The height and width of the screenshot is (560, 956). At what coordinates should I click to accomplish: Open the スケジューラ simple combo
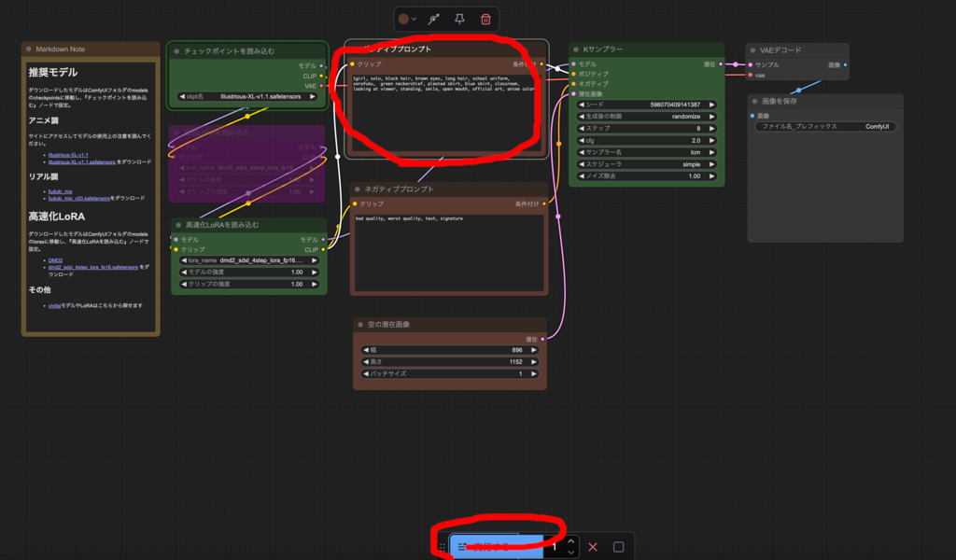tap(646, 164)
